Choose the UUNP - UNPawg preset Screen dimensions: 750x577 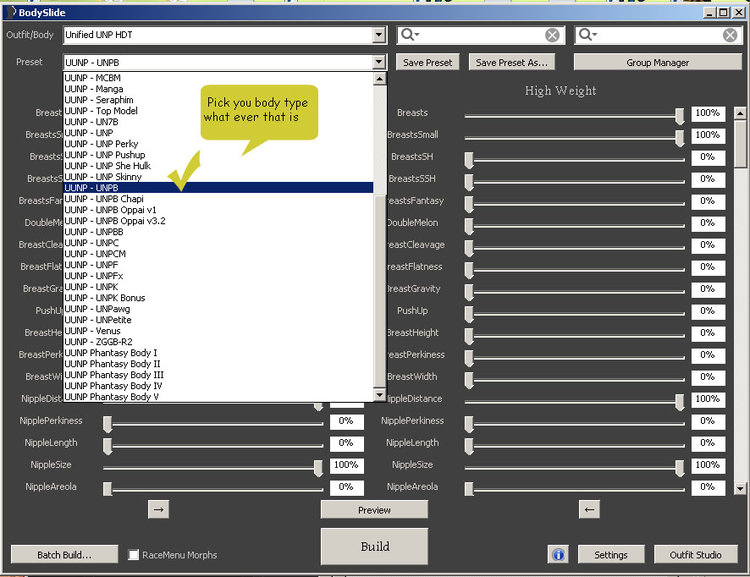(x=218, y=309)
